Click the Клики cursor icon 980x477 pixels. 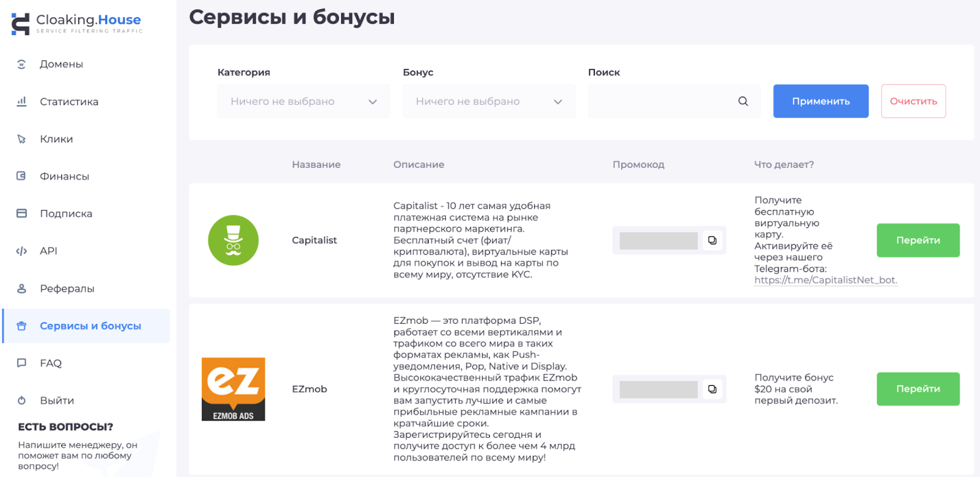(x=21, y=139)
